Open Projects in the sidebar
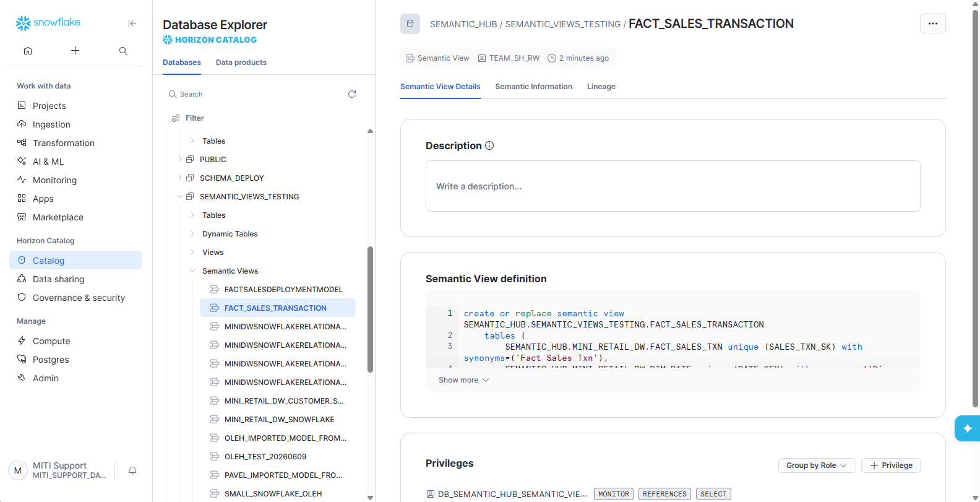The height and width of the screenshot is (502, 980). pos(75,106)
